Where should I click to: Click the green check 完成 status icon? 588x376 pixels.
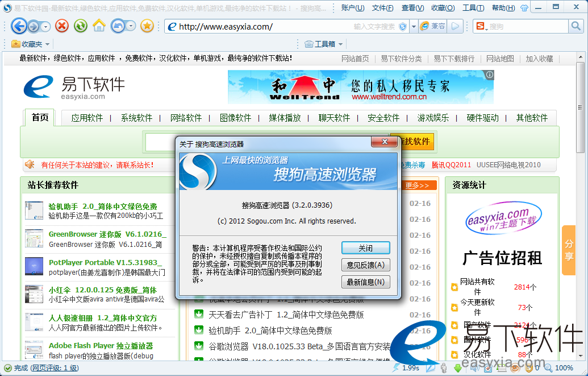(8, 368)
